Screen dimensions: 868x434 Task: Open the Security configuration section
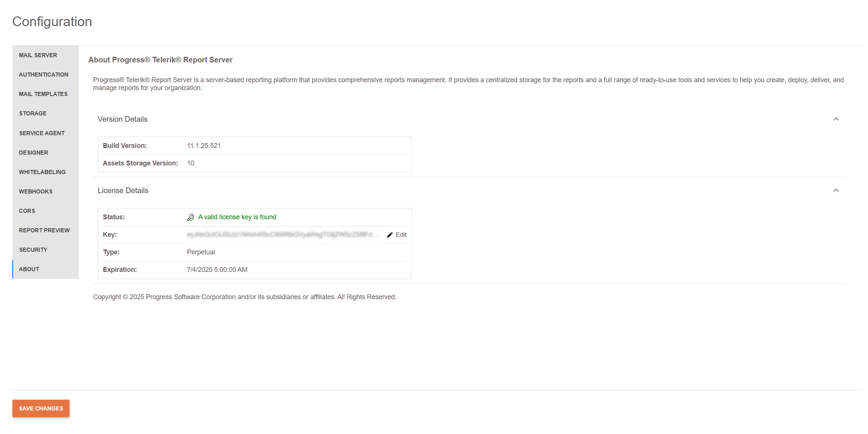(33, 249)
